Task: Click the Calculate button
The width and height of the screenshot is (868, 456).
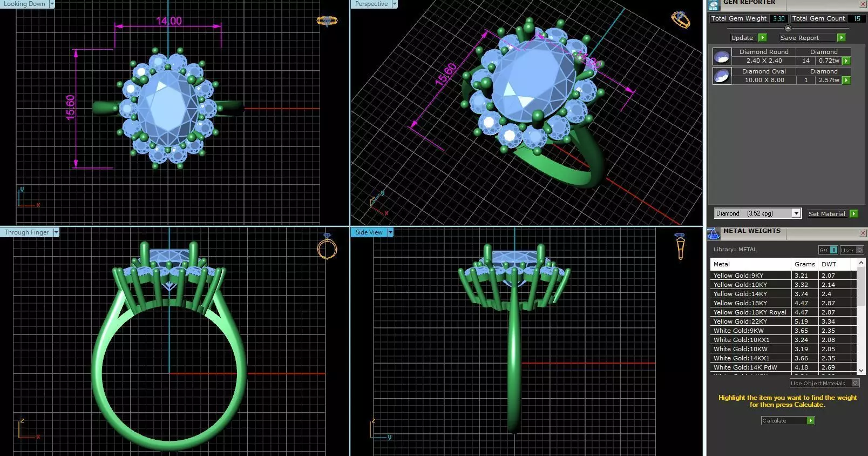Action: (x=788, y=421)
